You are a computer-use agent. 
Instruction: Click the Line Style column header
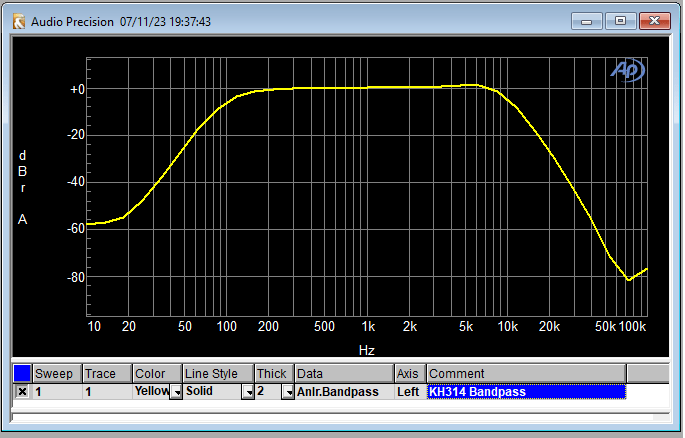pos(218,374)
